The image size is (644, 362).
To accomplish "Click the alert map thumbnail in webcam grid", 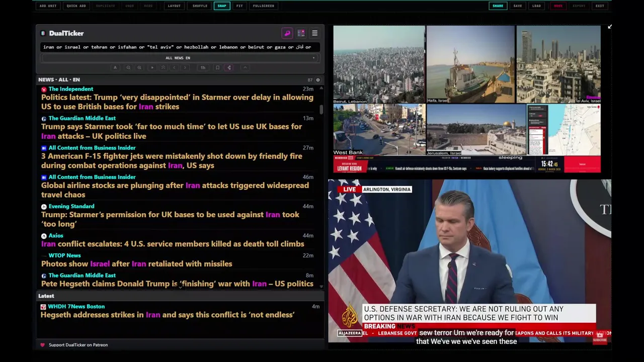I will click(564, 130).
